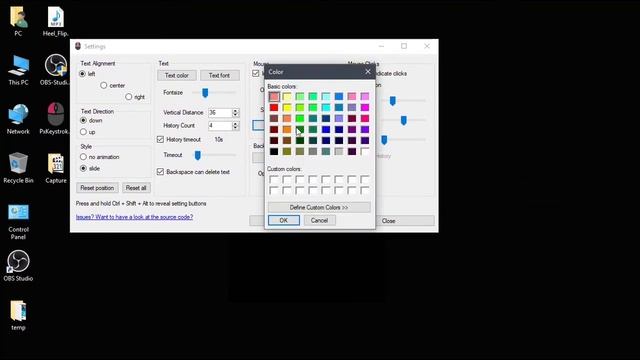Click the Timeout slider handle

pos(198,155)
